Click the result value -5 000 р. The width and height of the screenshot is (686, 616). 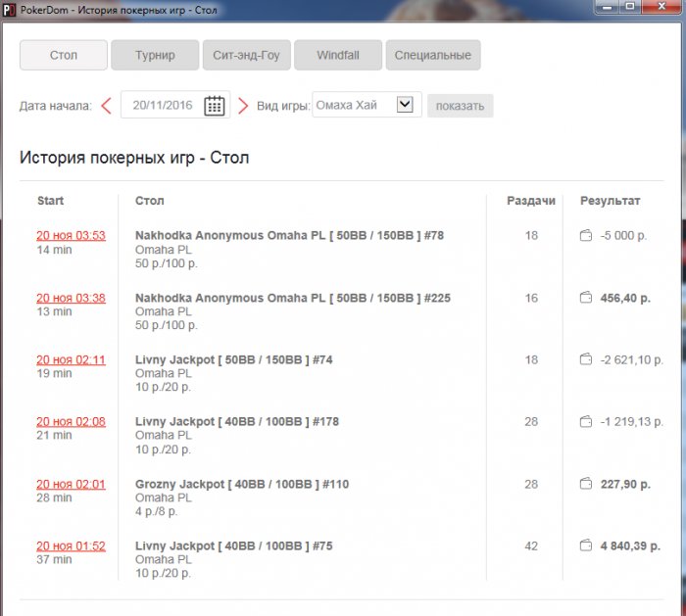coord(623,236)
